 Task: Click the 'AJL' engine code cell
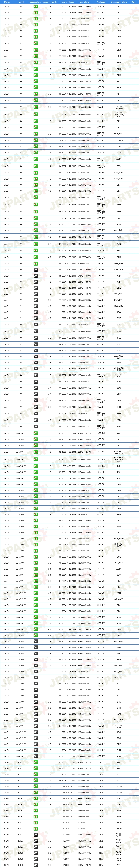(x=119, y=466)
